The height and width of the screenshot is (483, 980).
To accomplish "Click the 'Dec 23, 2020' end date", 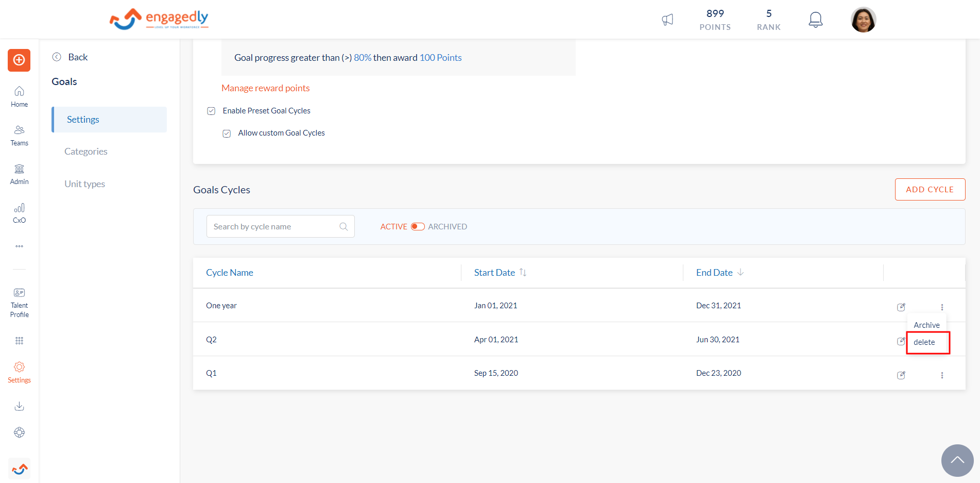I will (x=718, y=373).
